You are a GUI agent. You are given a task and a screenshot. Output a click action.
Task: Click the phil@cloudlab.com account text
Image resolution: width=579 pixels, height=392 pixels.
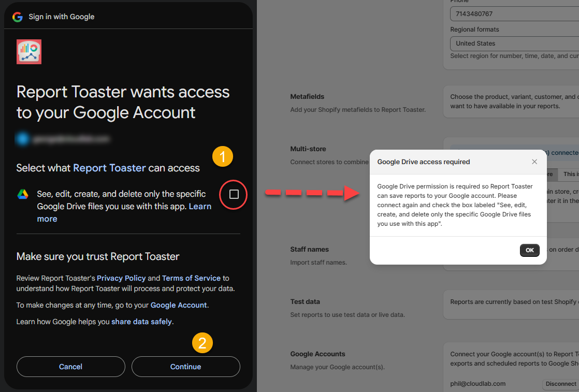click(x=478, y=384)
